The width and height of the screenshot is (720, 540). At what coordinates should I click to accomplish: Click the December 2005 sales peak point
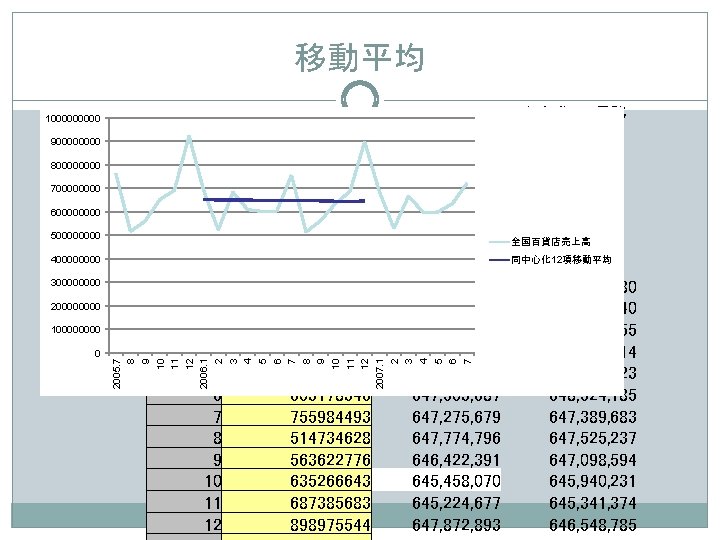189,136
